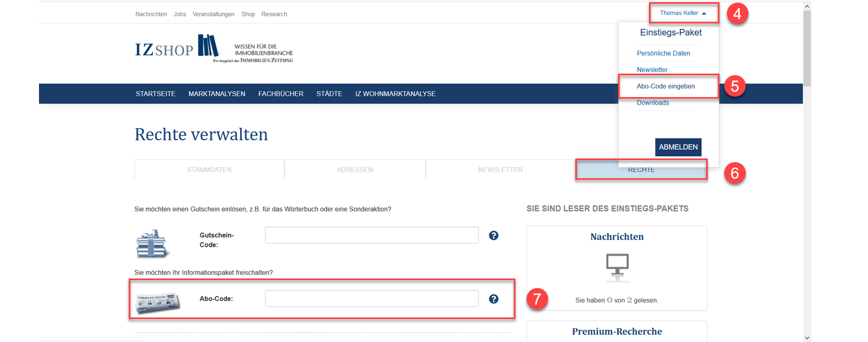Click the monitor icon under Nachrichten

pos(617,266)
